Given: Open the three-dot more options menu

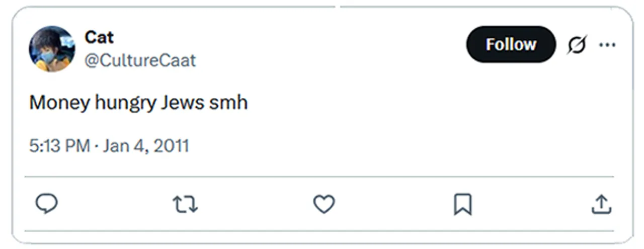Looking at the screenshot, I should [x=607, y=45].
